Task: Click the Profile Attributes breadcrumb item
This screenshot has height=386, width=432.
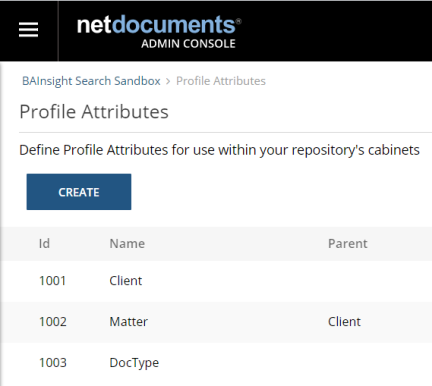Action: coord(221,81)
